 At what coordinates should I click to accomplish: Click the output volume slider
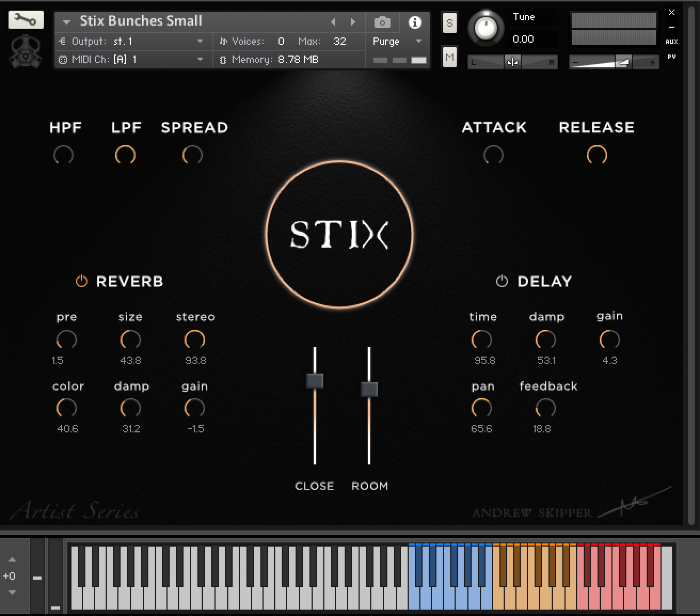614,62
